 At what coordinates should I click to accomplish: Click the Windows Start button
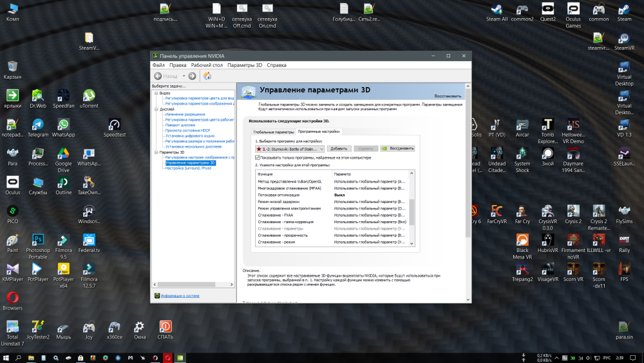tap(6, 357)
